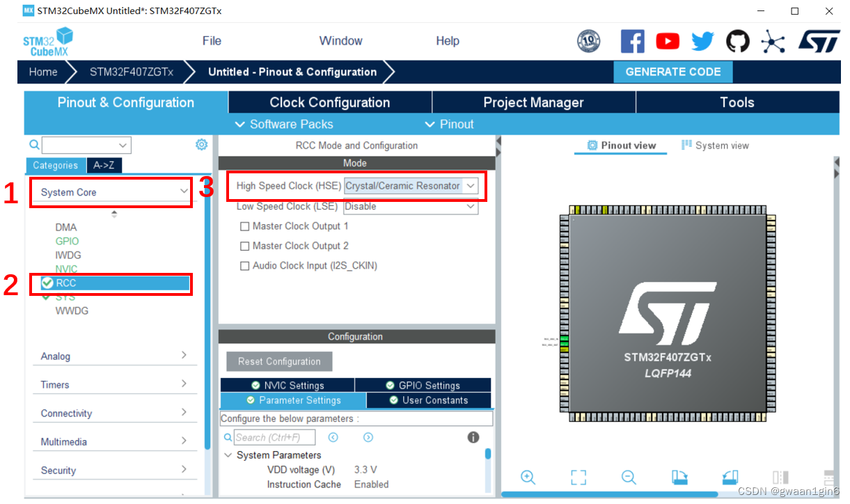The image size is (850, 504).
Task: Fit the chip to the window
Action: coord(579,478)
